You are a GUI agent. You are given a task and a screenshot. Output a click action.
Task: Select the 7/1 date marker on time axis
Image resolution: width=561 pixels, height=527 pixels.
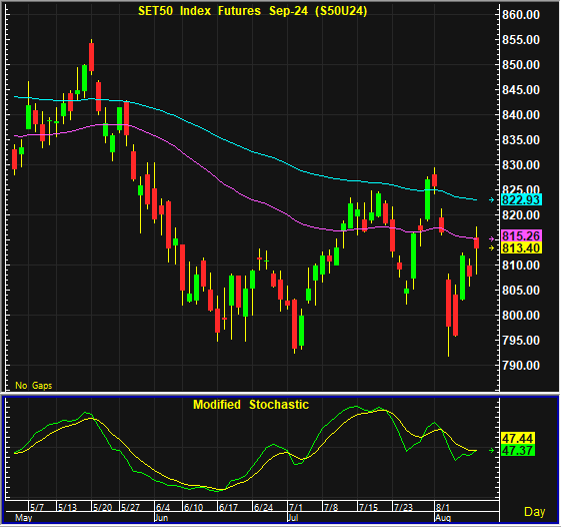(x=296, y=507)
